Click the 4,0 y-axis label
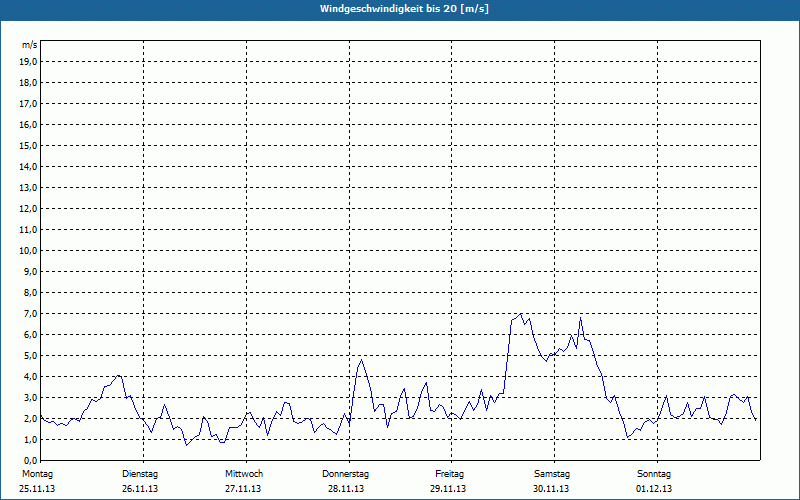The image size is (800, 500). (x=30, y=377)
